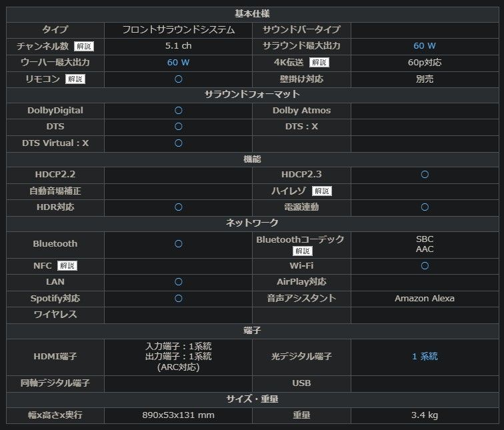
Task: Follow the 60 W link for サラウンド最大出力
Action: click(x=425, y=46)
